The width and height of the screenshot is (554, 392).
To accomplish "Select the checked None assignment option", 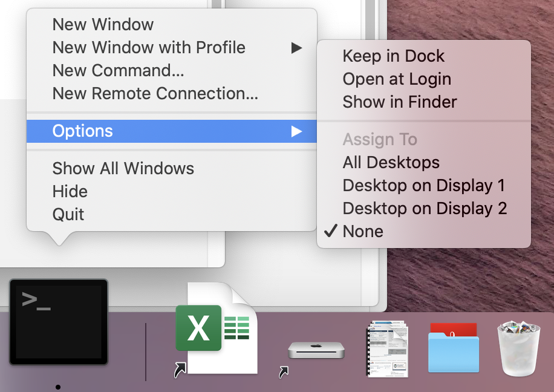I will pos(424,232).
